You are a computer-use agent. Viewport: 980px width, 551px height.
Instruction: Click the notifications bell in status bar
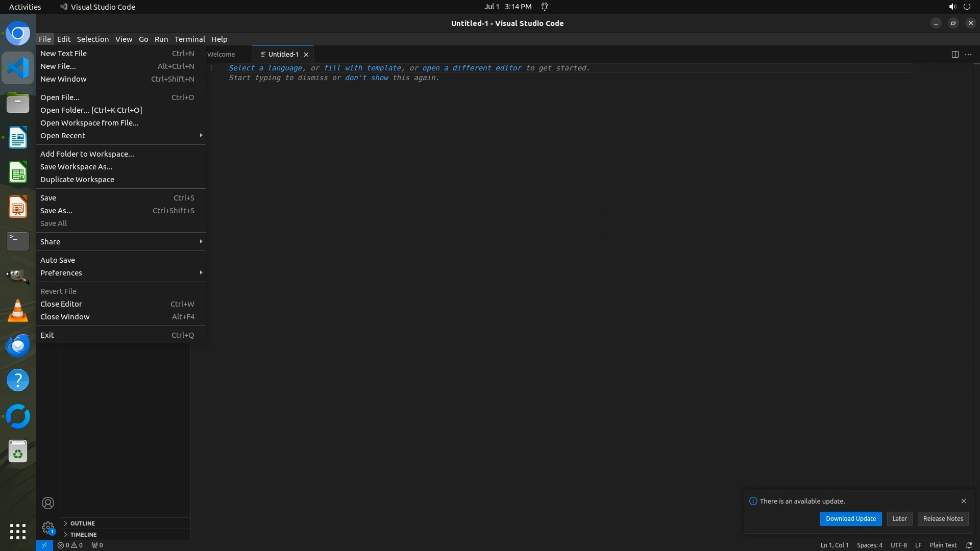pos(969,545)
